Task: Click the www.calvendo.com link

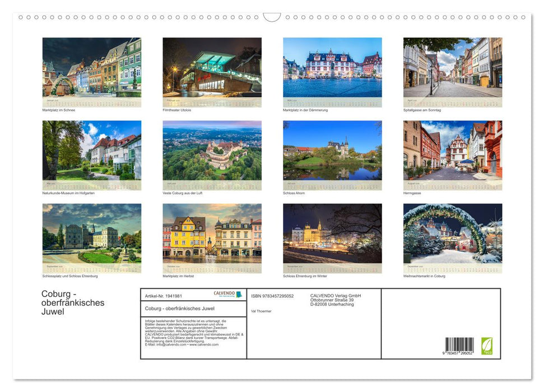Action: coord(204,346)
